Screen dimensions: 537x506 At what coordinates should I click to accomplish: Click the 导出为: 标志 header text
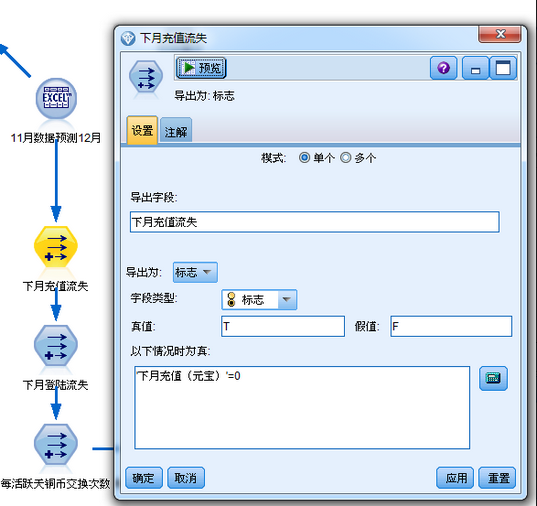(204, 96)
